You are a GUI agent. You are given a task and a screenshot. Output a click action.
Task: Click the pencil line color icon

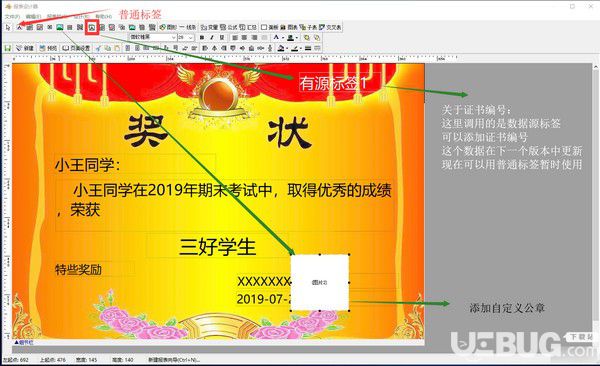tap(295, 48)
